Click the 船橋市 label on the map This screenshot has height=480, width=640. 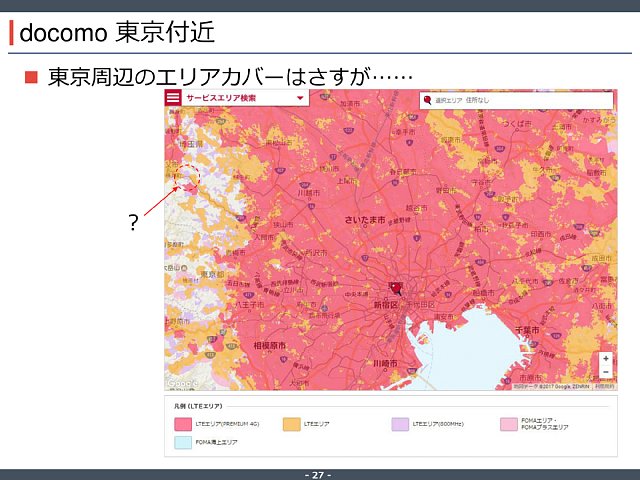click(483, 293)
